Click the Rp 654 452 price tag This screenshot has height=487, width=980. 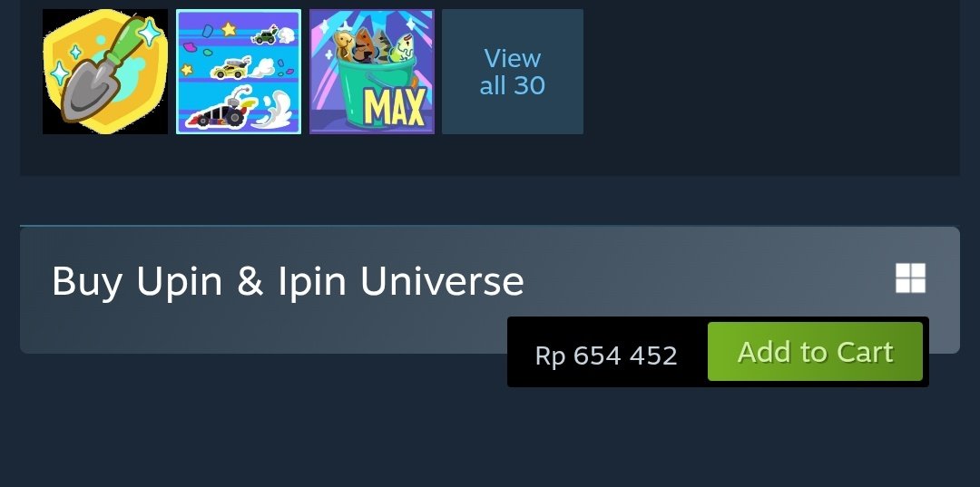(x=606, y=356)
